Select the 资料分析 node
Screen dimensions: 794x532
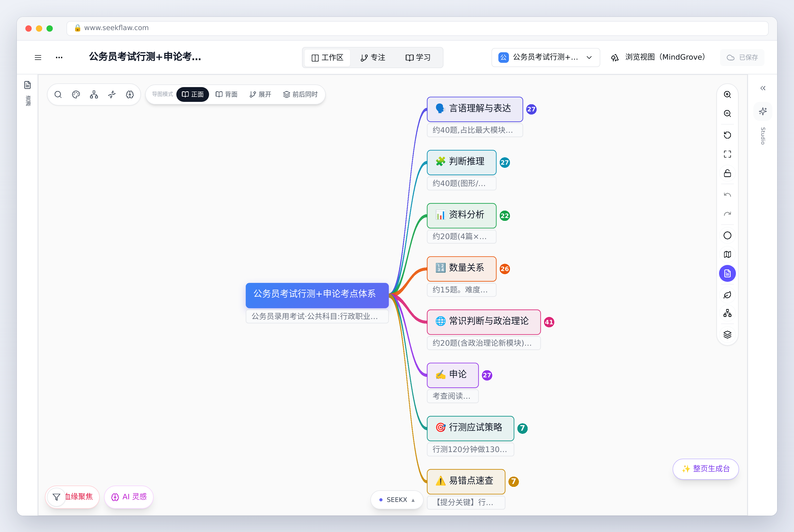(461, 215)
